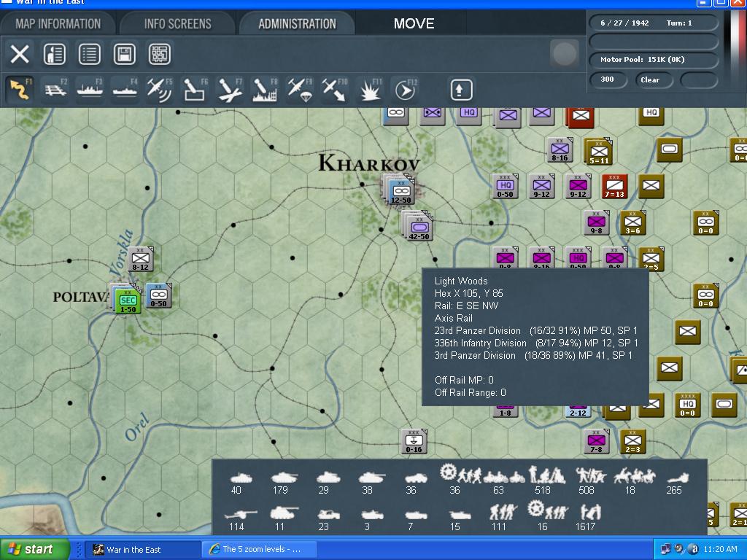Select the F1 move mode icon
The image size is (747, 560).
click(x=20, y=90)
